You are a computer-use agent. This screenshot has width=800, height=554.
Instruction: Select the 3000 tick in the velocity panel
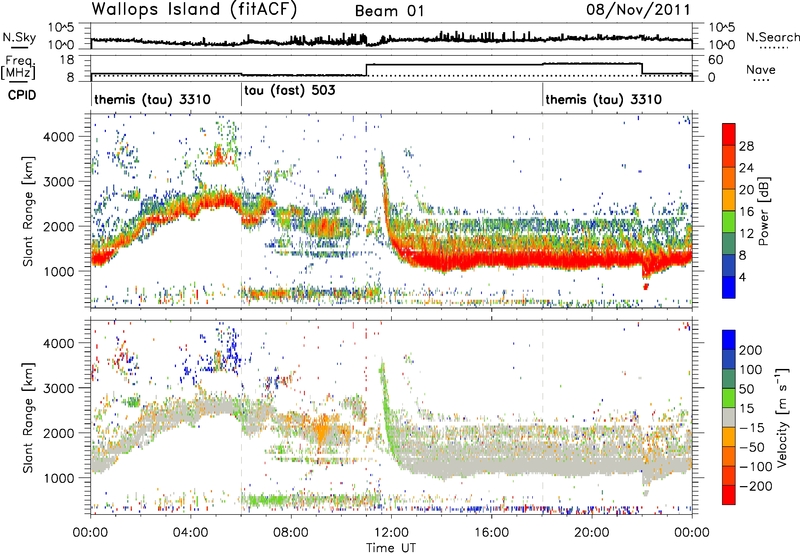(x=58, y=388)
